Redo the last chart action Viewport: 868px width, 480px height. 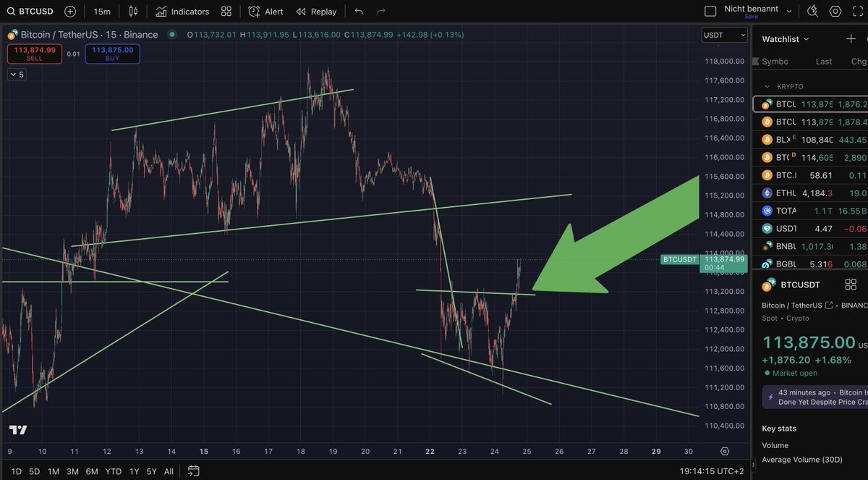pos(381,12)
